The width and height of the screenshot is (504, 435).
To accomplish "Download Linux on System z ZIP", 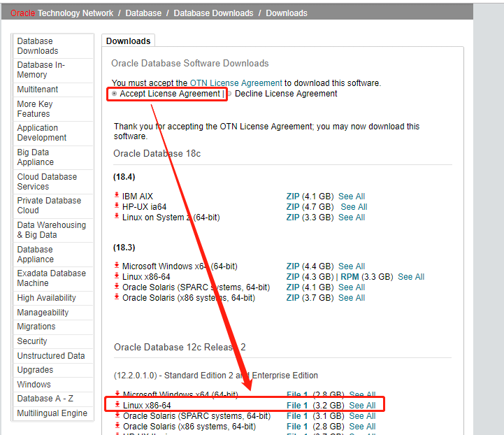I will coord(293,217).
